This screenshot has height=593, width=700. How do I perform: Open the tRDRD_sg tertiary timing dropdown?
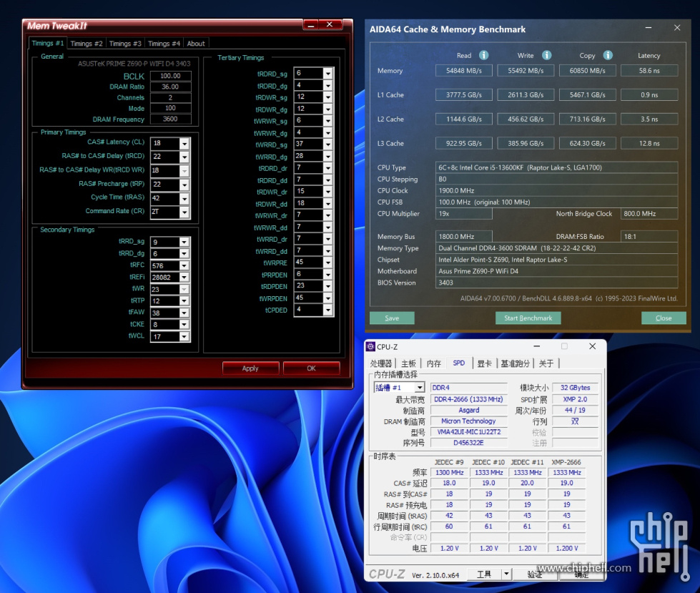[327, 73]
